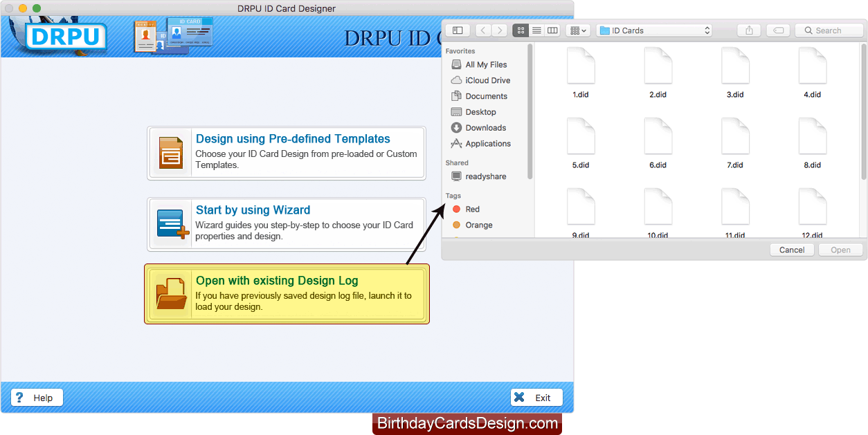The width and height of the screenshot is (868, 435).
Task: Select the file 7.did
Action: pos(735,143)
